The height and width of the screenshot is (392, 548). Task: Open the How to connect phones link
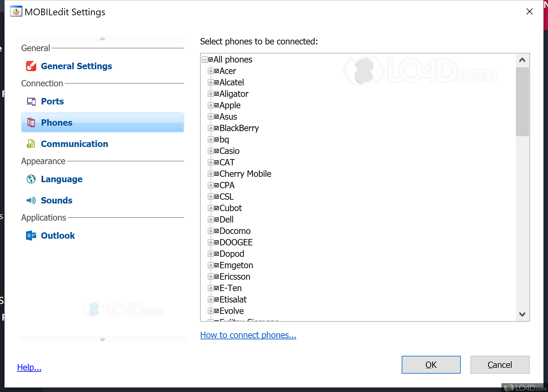point(248,335)
